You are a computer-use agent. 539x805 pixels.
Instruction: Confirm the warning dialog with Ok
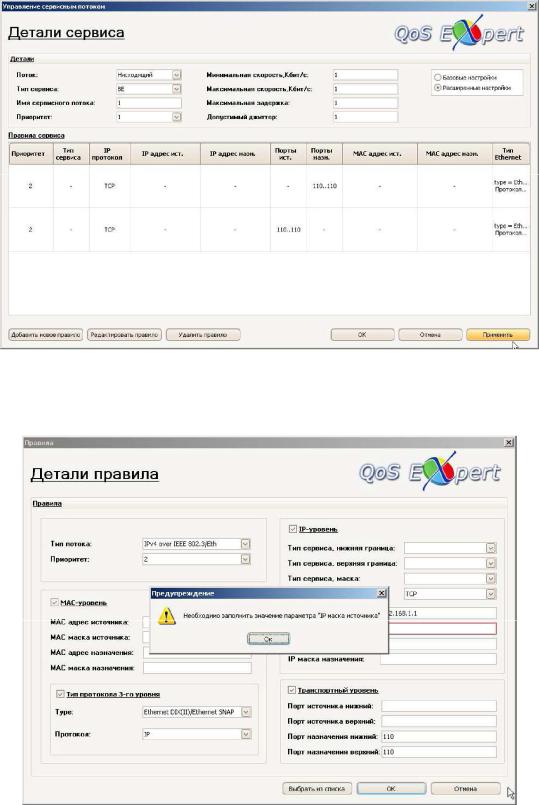[x=268, y=639]
